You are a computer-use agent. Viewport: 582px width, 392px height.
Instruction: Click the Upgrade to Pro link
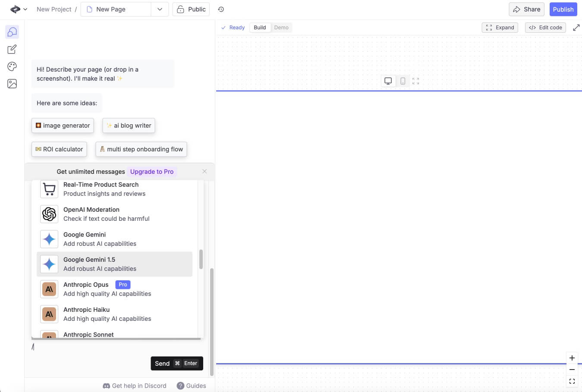pyautogui.click(x=152, y=172)
